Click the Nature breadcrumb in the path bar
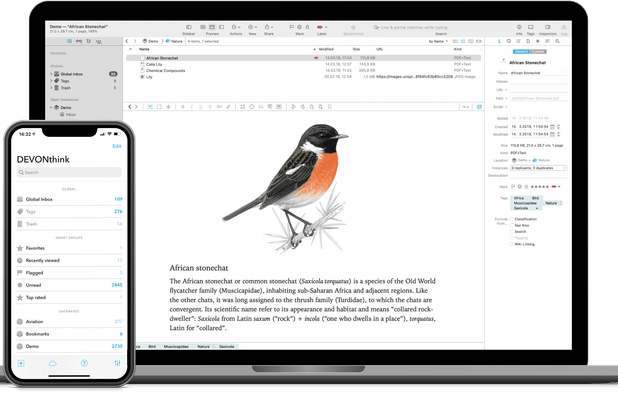This screenshot has width=618, height=394. click(174, 41)
